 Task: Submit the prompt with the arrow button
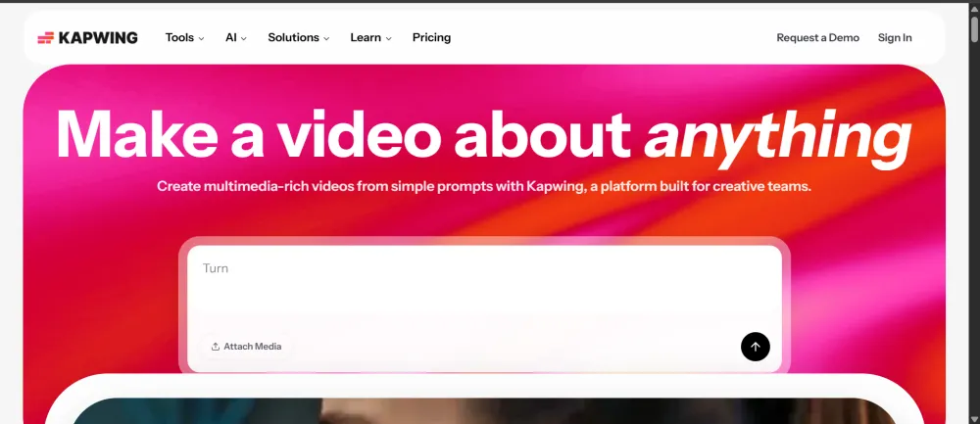point(755,347)
